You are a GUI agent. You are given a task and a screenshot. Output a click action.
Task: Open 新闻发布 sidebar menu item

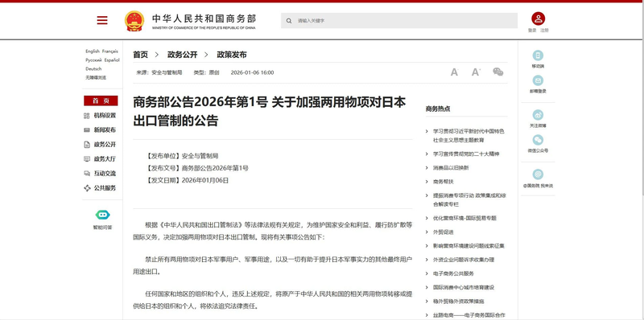[105, 130]
